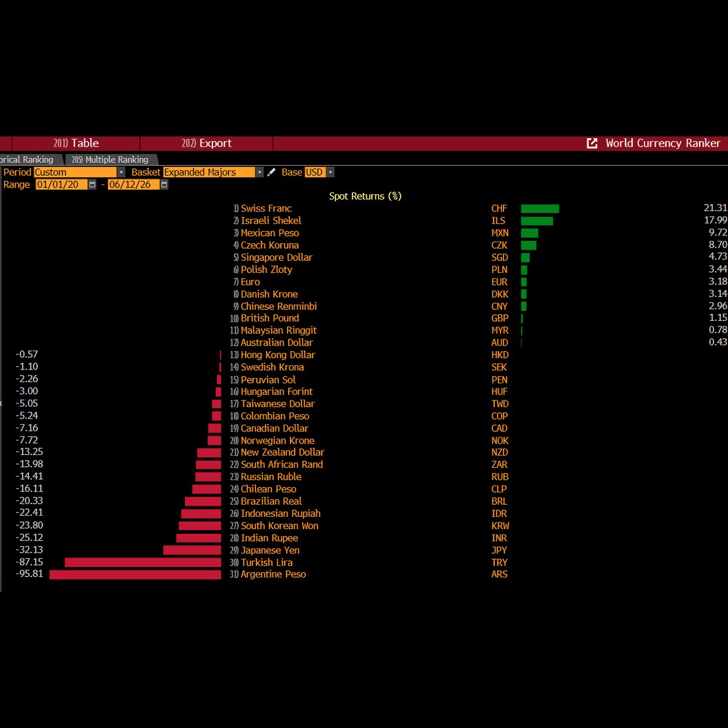
Task: Select the Argentine Peso row
Action: (x=364, y=575)
